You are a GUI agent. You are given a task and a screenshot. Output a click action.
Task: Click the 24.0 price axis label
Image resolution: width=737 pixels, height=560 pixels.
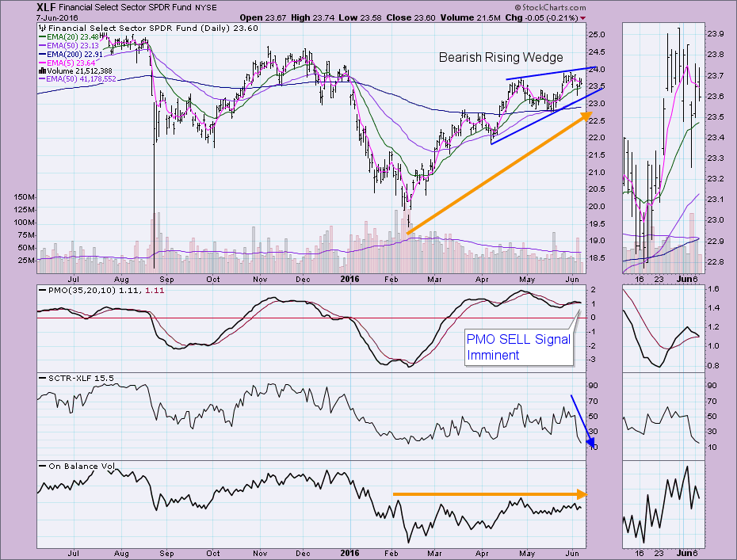(x=597, y=69)
